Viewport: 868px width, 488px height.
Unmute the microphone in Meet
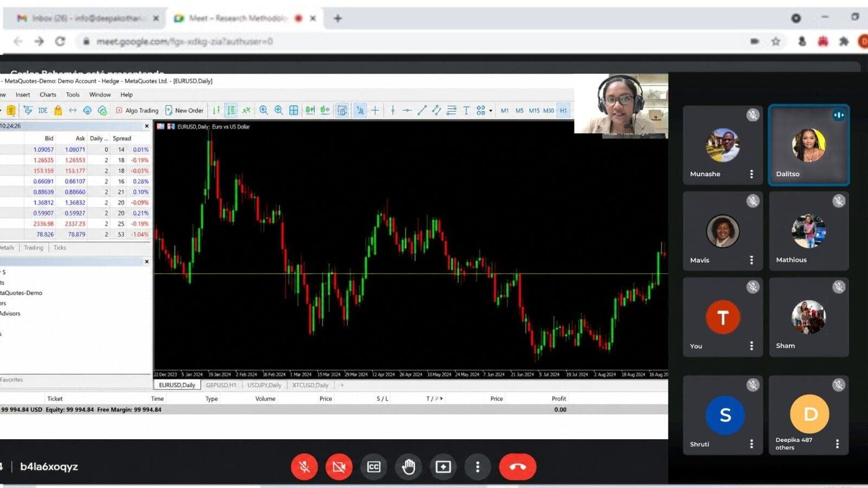[x=304, y=466]
